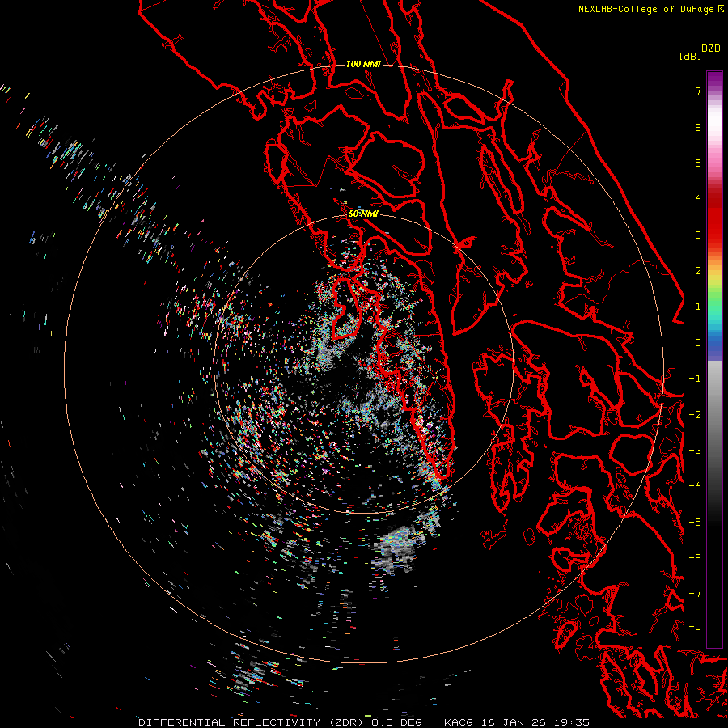
Task: Click the 2 value on the colorbar
Action: coord(698,271)
